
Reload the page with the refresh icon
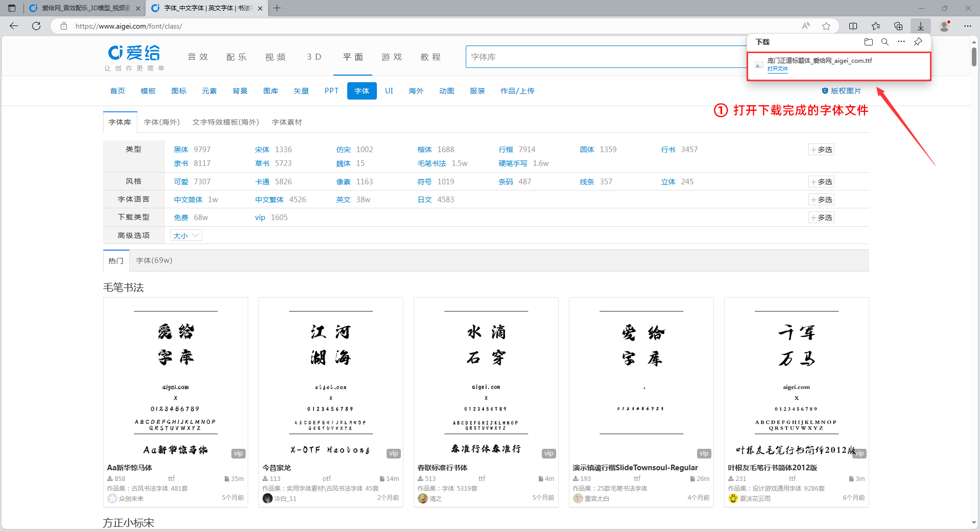(36, 26)
